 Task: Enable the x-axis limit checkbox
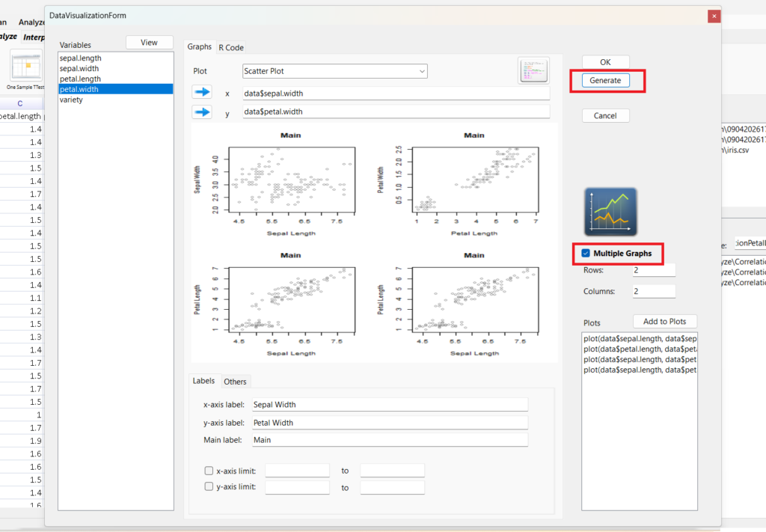[x=209, y=471]
